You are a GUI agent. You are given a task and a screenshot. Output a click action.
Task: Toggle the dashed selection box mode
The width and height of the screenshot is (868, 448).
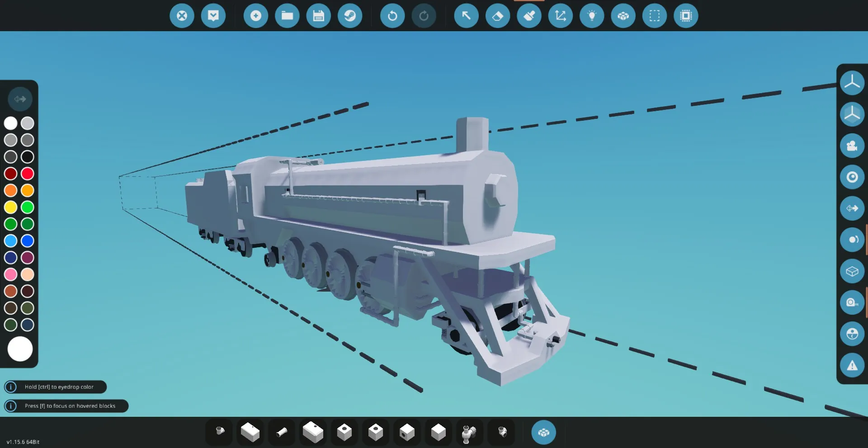pos(654,16)
